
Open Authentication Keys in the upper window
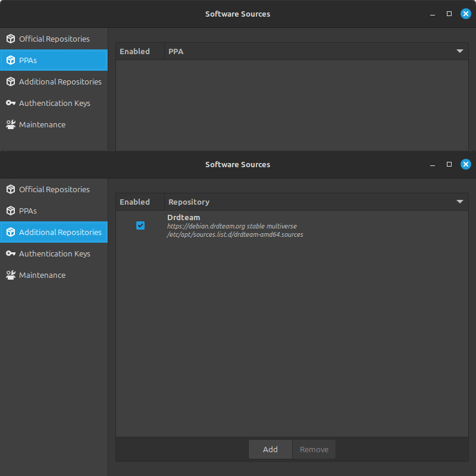tap(54, 103)
